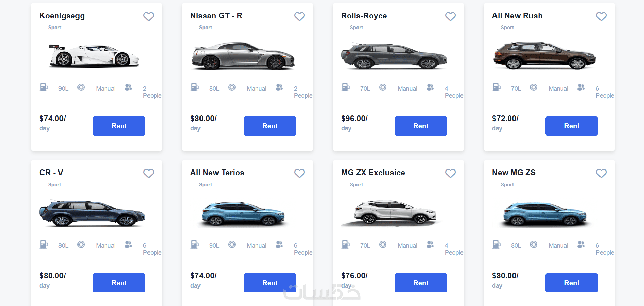Open the MG ZX Exclusice title link
Viewport: 644px width, 306px height.
373,173
